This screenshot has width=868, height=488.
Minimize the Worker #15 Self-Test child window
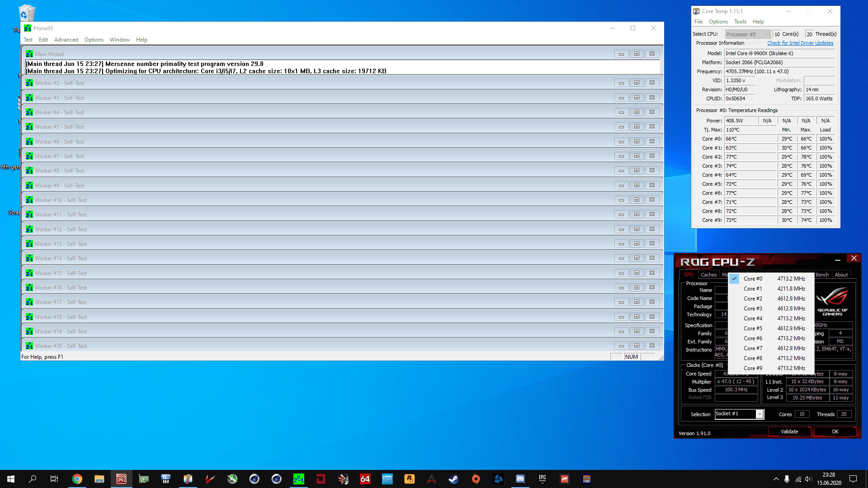(x=621, y=273)
